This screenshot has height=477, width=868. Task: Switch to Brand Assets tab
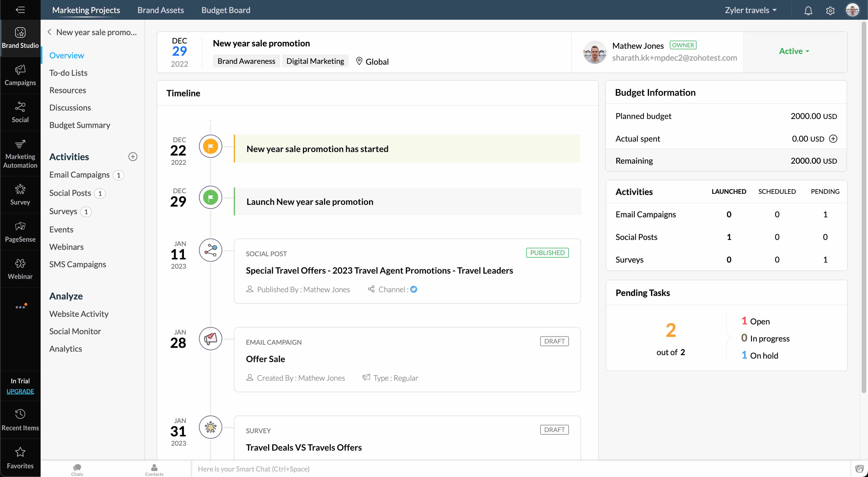coord(160,10)
